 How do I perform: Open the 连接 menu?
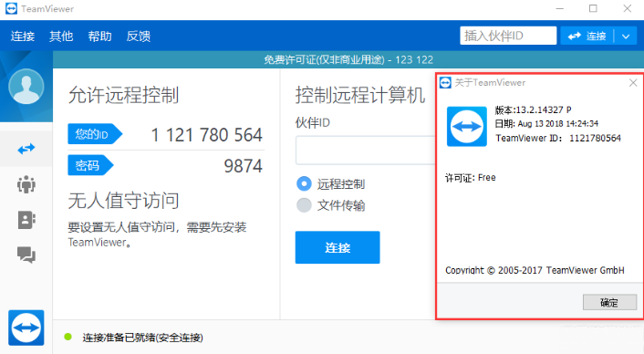(x=23, y=36)
